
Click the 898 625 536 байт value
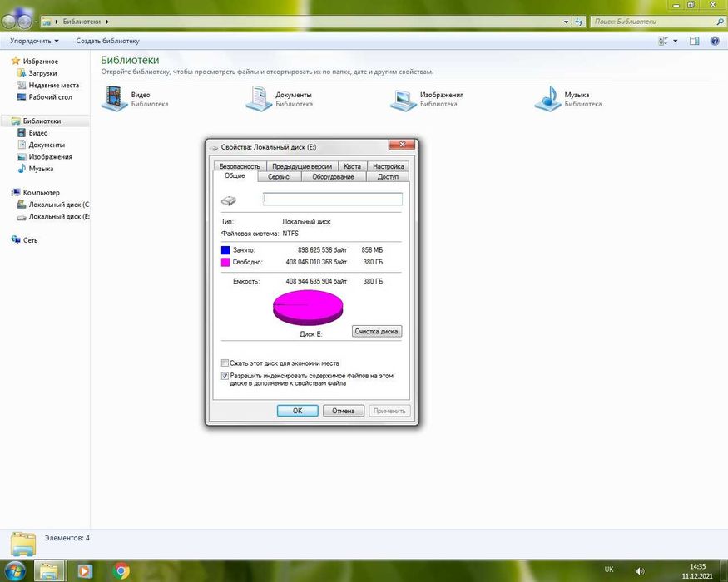click(322, 250)
